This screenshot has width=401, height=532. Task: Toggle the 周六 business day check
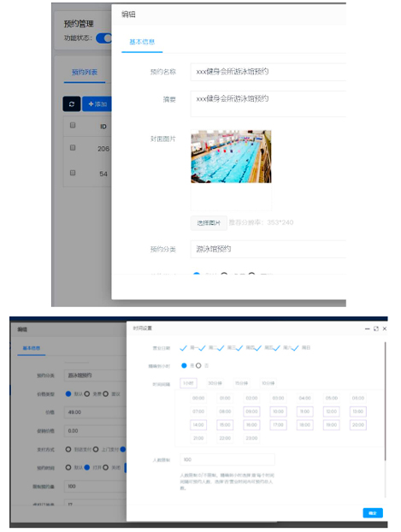276,348
